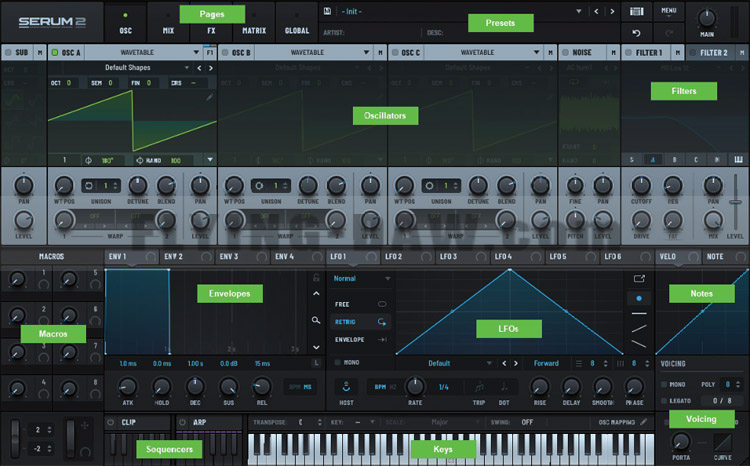Click the filter CUTOFF knob
Image resolution: width=750 pixels, height=466 pixels.
point(641,186)
